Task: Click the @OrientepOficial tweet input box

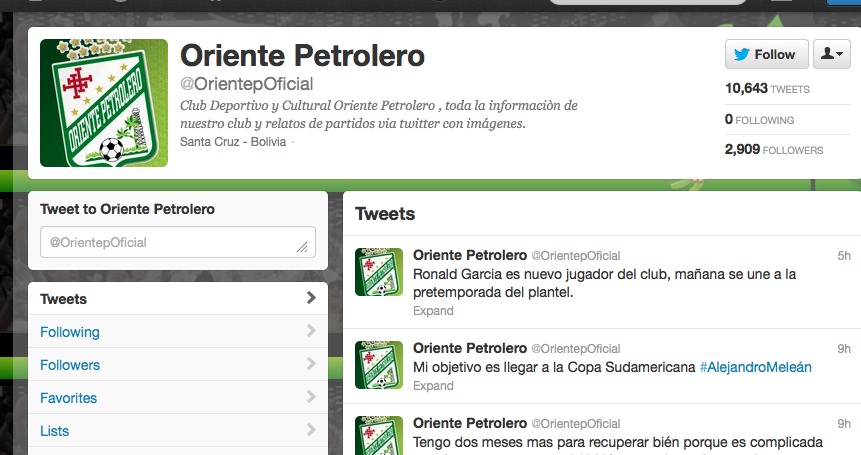Action: point(178,242)
